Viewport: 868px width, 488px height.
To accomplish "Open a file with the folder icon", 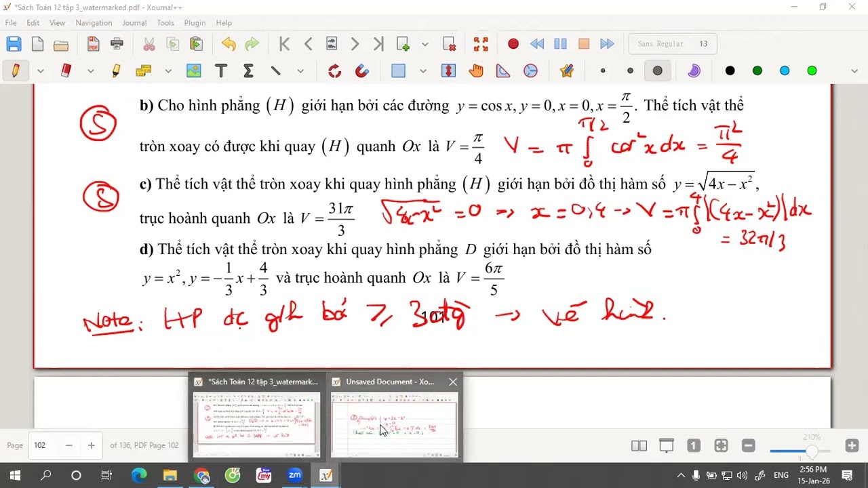I will click(x=61, y=44).
